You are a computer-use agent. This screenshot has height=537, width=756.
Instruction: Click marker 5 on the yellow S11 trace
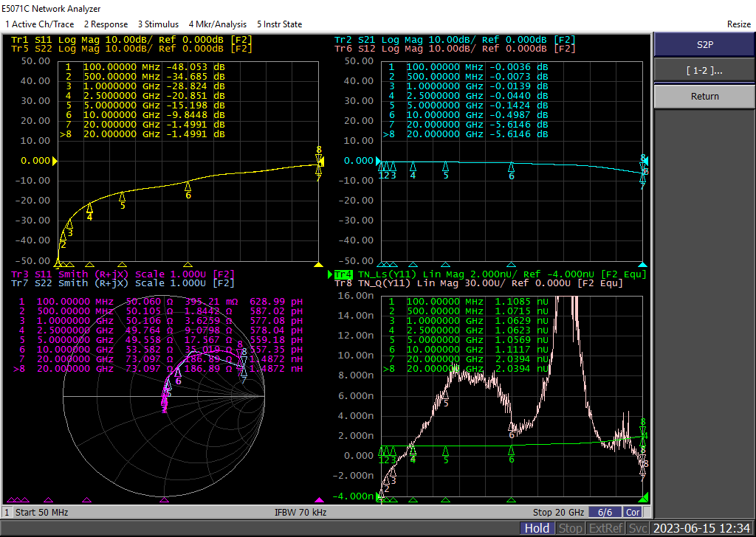click(x=123, y=199)
